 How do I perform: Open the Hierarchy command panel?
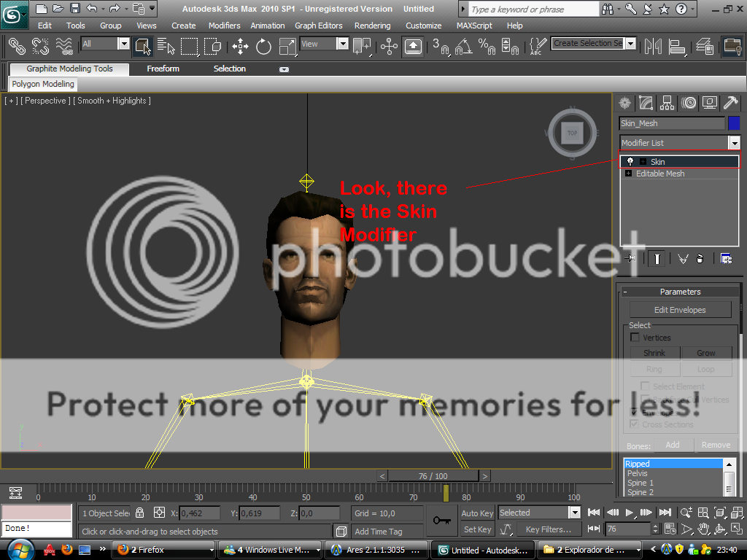pos(666,103)
